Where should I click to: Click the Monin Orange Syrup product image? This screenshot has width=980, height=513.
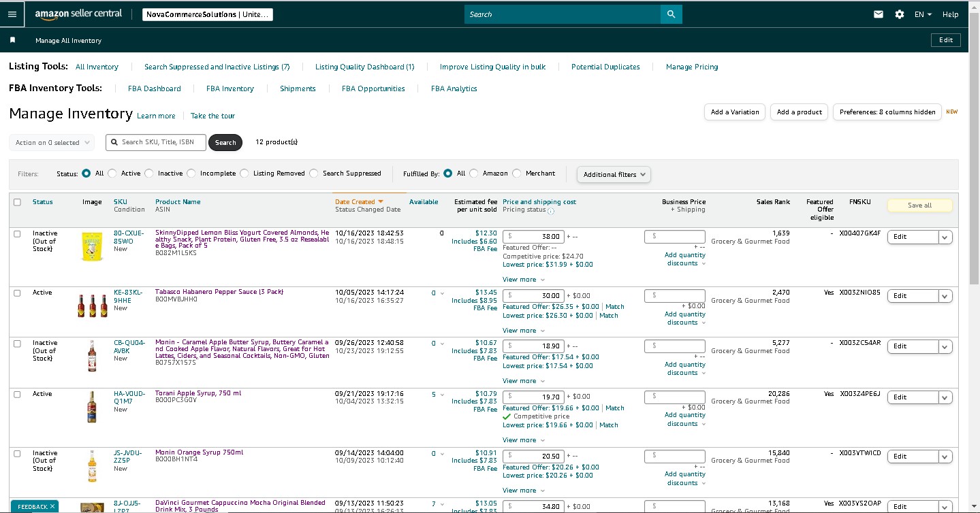coord(92,466)
